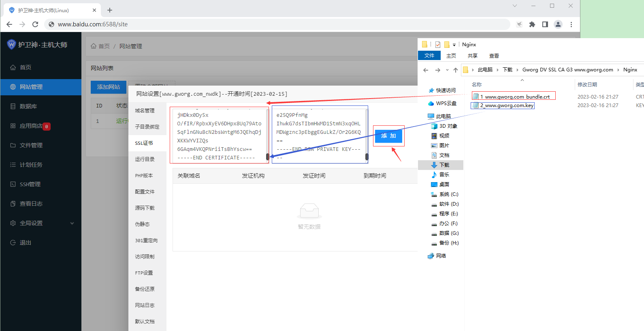Select the 源码下载 settings tab
This screenshot has width=644, height=331.
(x=147, y=208)
